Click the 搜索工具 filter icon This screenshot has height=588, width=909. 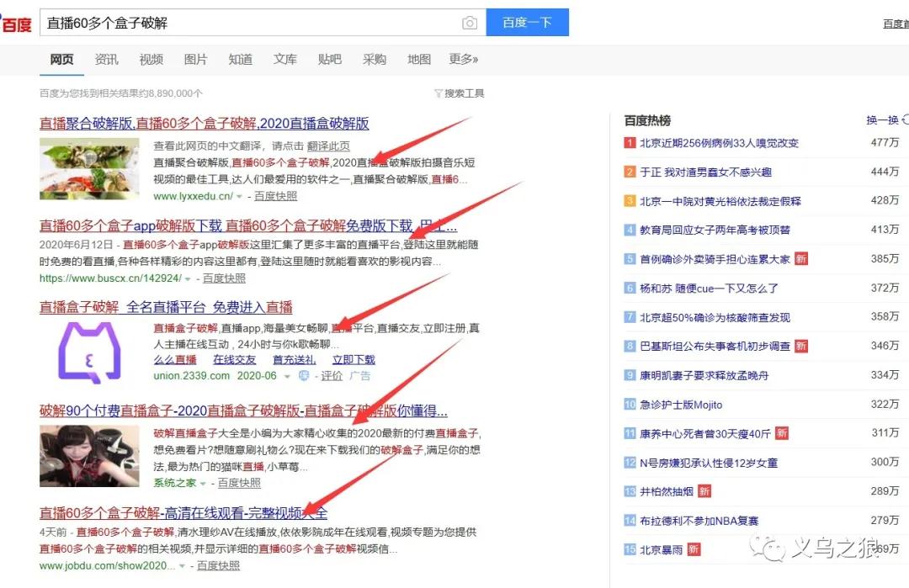(439, 93)
